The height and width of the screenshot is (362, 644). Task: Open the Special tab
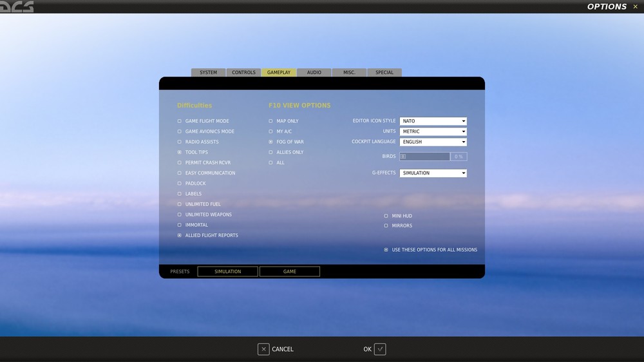(384, 72)
